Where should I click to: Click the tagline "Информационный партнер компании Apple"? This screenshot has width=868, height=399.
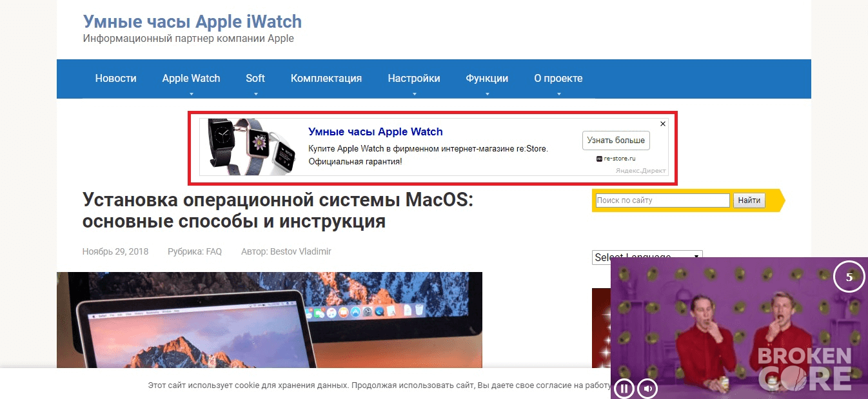pyautogui.click(x=188, y=39)
